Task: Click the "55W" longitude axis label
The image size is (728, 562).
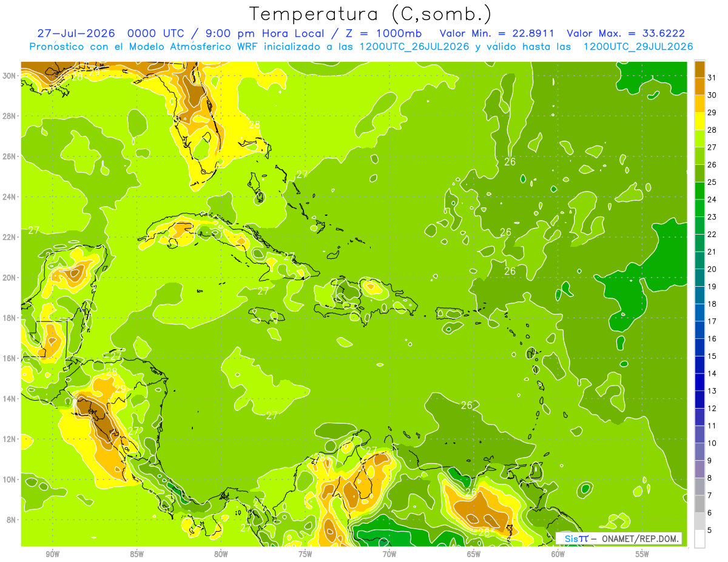Action: tap(642, 554)
